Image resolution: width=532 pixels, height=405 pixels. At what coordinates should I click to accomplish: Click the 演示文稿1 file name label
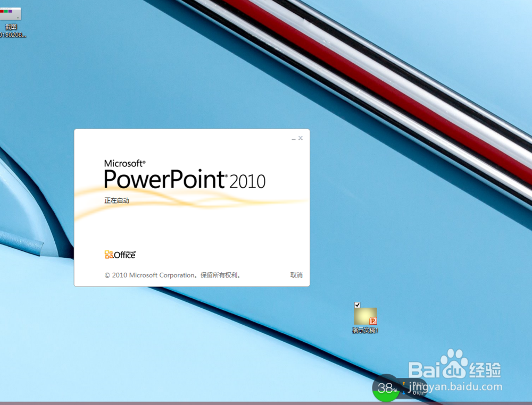[x=365, y=330]
